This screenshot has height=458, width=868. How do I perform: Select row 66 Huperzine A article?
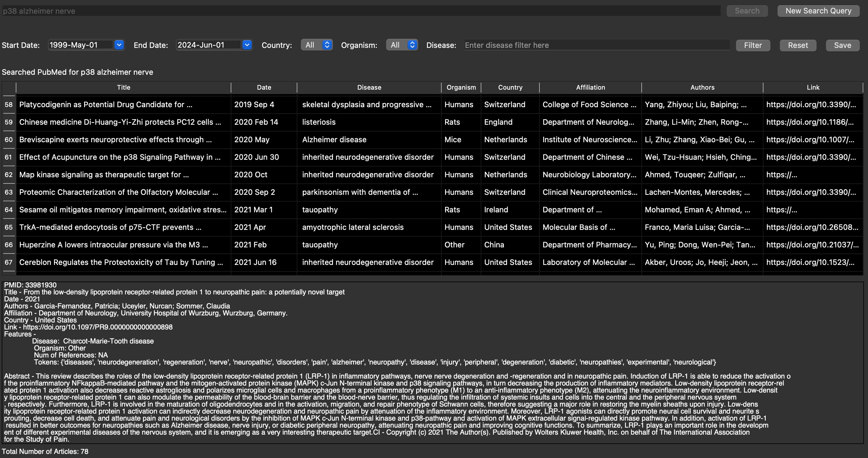tap(114, 245)
